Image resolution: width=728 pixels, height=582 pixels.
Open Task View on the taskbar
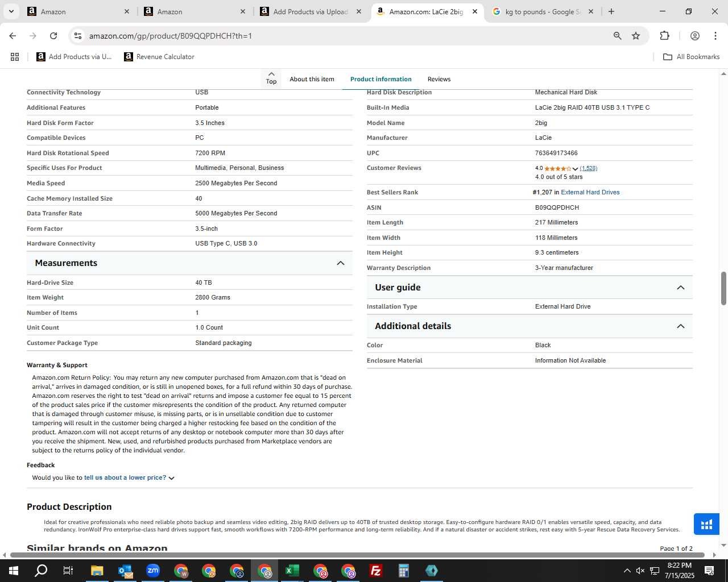click(68, 571)
